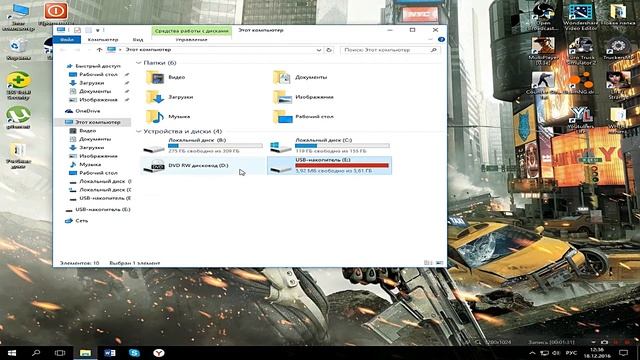Click Локальный диск (B:) usage bar
Viewport: 640px width, 360px height.
[215, 146]
